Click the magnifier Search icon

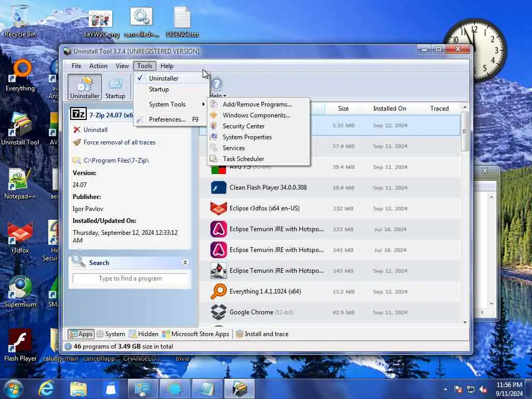pyautogui.click(x=78, y=261)
